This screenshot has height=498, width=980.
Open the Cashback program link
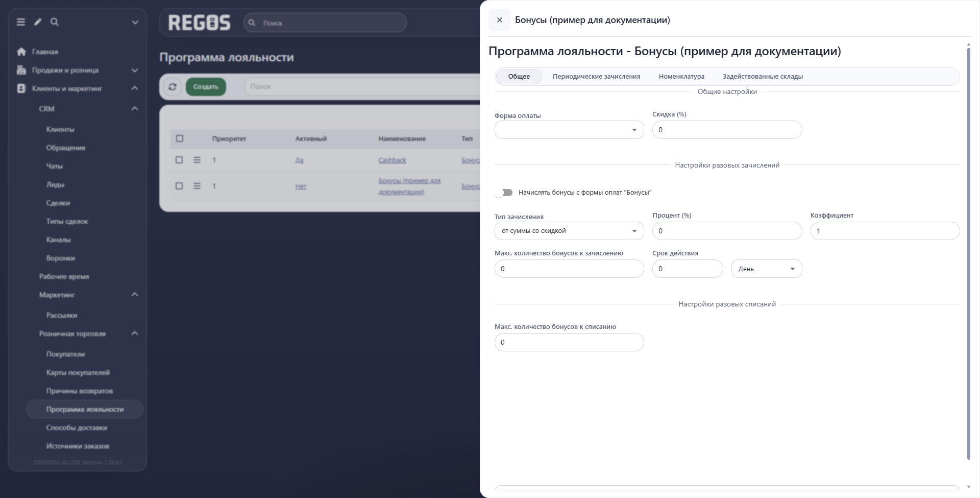[x=392, y=160]
